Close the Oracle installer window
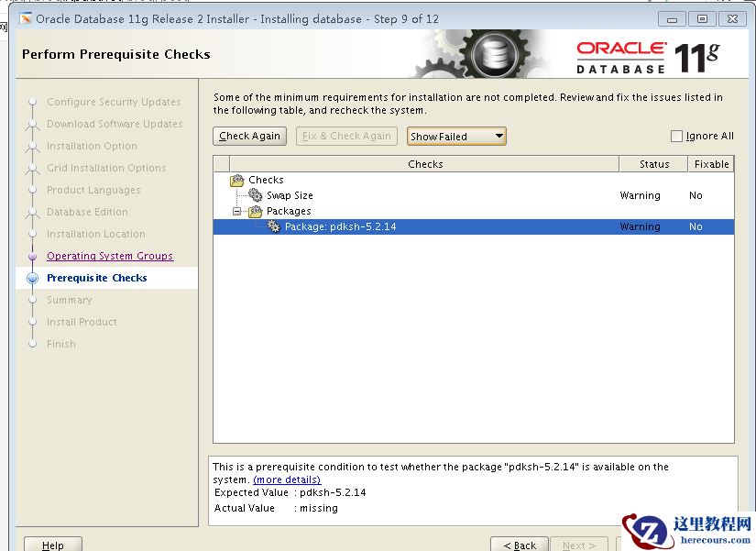The width and height of the screenshot is (756, 551). [732, 19]
